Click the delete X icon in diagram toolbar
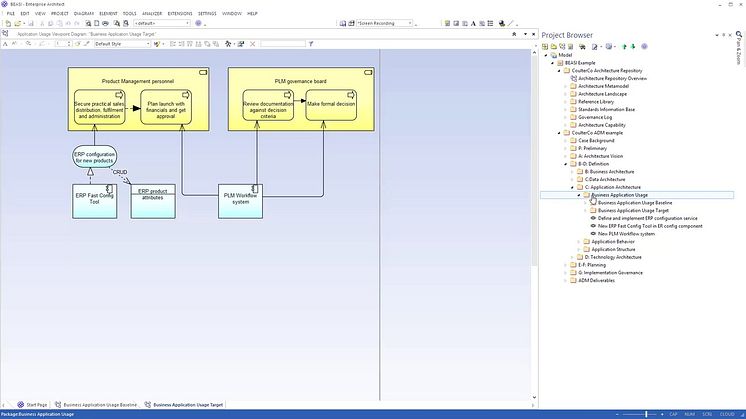The width and height of the screenshot is (746, 419). 253,44
